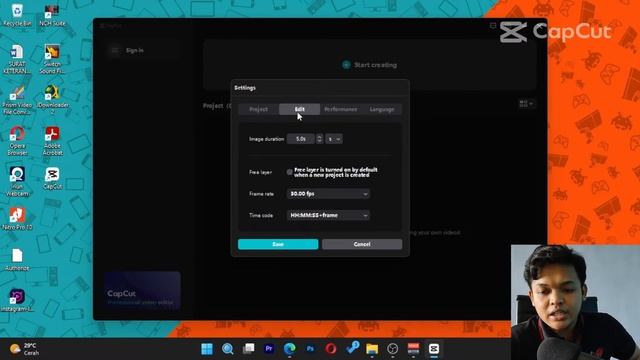Open the Instagram desktop shortcut

point(17,301)
